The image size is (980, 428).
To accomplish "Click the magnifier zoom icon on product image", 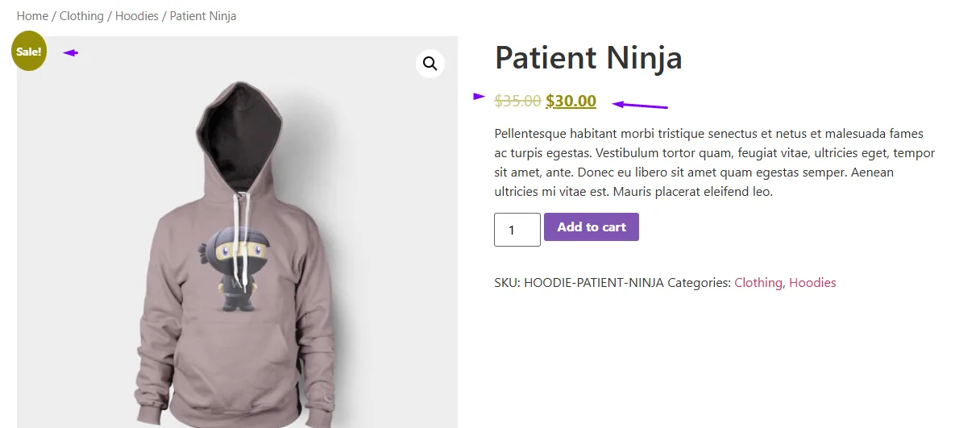I will [430, 63].
